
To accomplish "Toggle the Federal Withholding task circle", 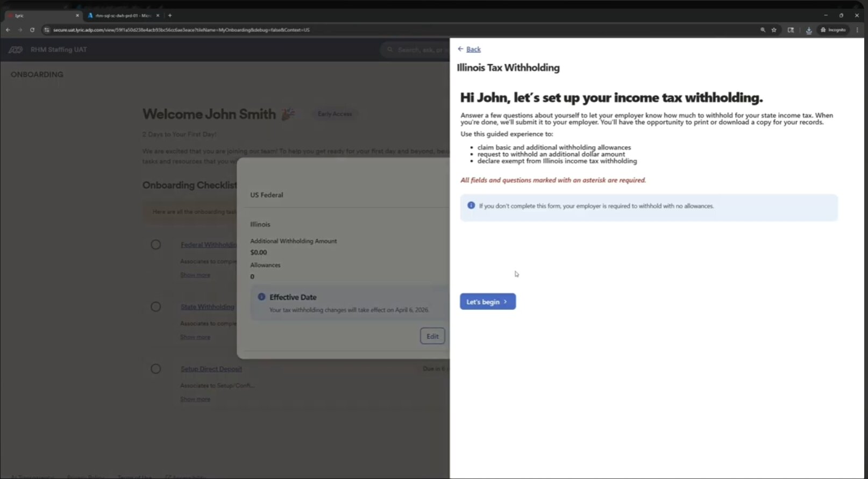I will point(156,245).
